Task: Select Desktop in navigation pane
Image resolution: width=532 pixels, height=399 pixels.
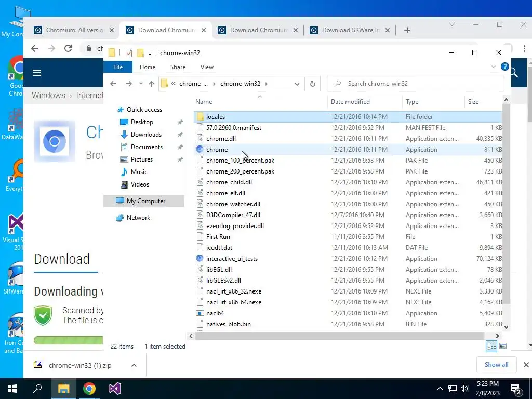Action: (142, 122)
